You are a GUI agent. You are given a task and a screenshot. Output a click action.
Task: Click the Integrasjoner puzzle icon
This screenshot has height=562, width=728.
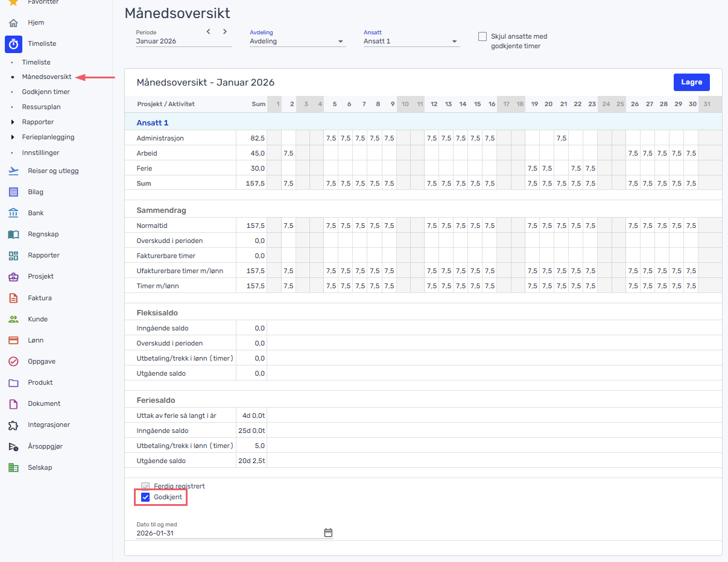pyautogui.click(x=13, y=425)
